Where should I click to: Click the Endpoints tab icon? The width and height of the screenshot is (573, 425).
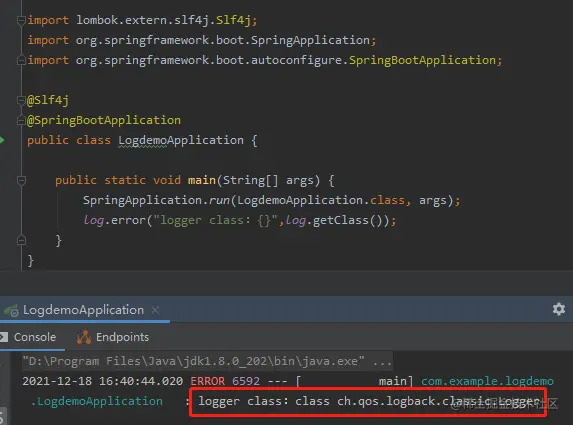click(x=84, y=337)
